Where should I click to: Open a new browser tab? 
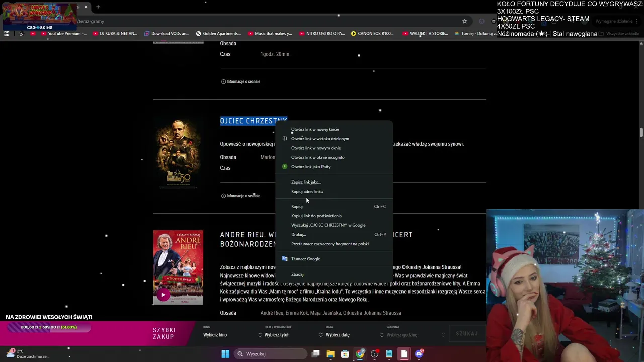tap(98, 7)
